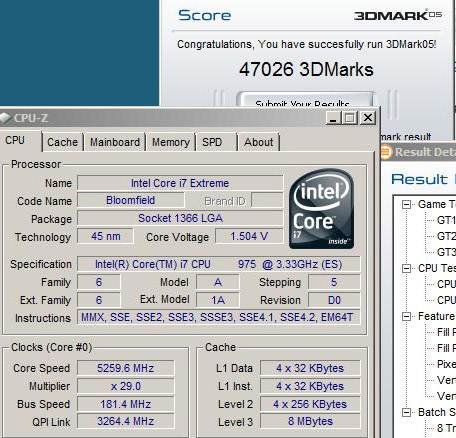Click the empty Brand ID field
The width and height of the screenshot is (456, 438).
pos(267,200)
